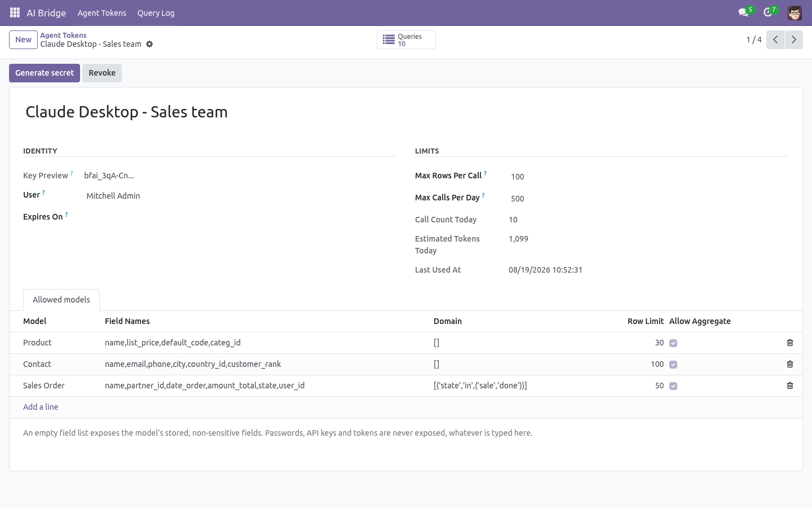Show help tooltip for Max Rows Per Call

[485, 173]
